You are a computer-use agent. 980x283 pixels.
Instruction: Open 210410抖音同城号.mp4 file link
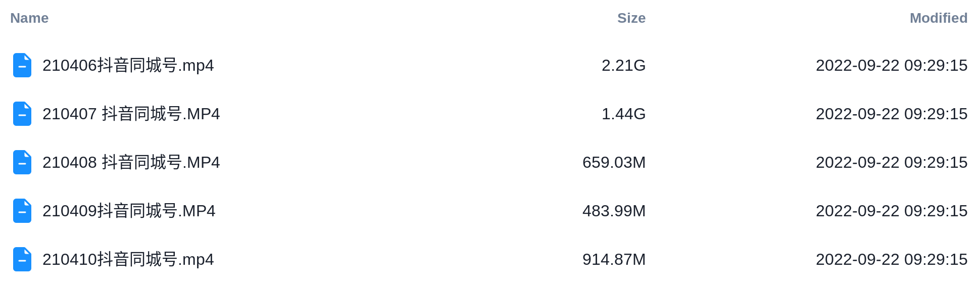(x=128, y=259)
